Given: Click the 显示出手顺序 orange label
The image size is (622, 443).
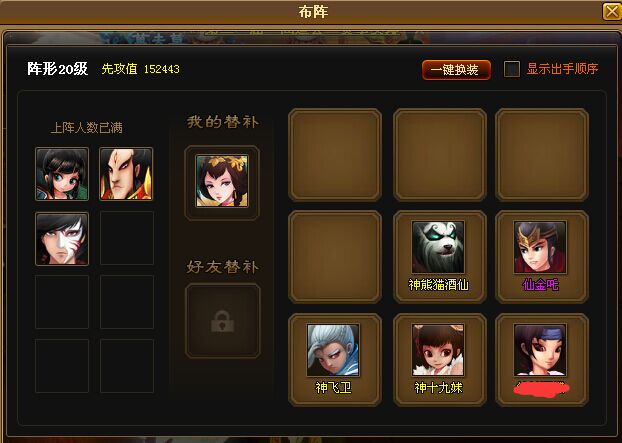Looking at the screenshot, I should [562, 69].
